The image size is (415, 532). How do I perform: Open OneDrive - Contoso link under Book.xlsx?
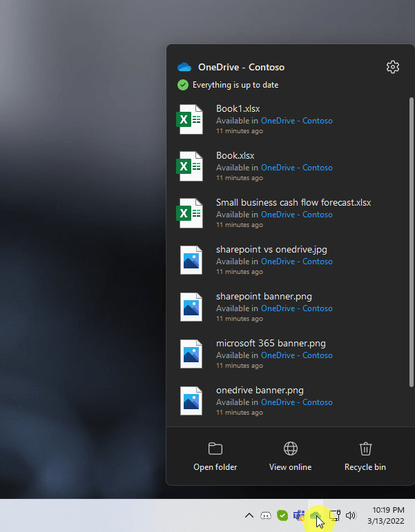pos(297,168)
